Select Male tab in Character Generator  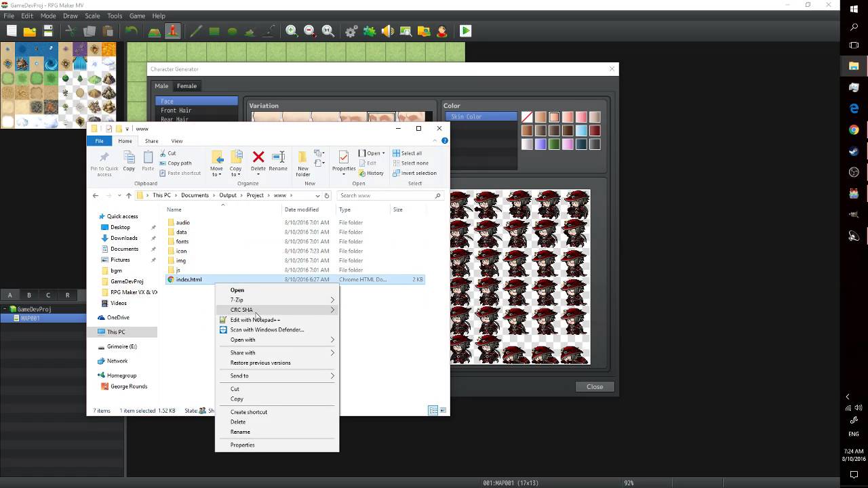[x=161, y=86]
